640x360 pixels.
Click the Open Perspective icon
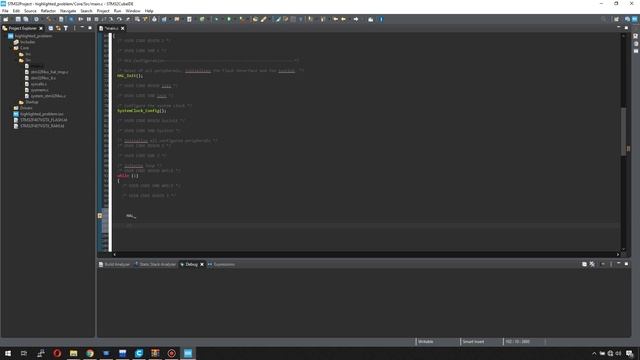click(x=616, y=19)
